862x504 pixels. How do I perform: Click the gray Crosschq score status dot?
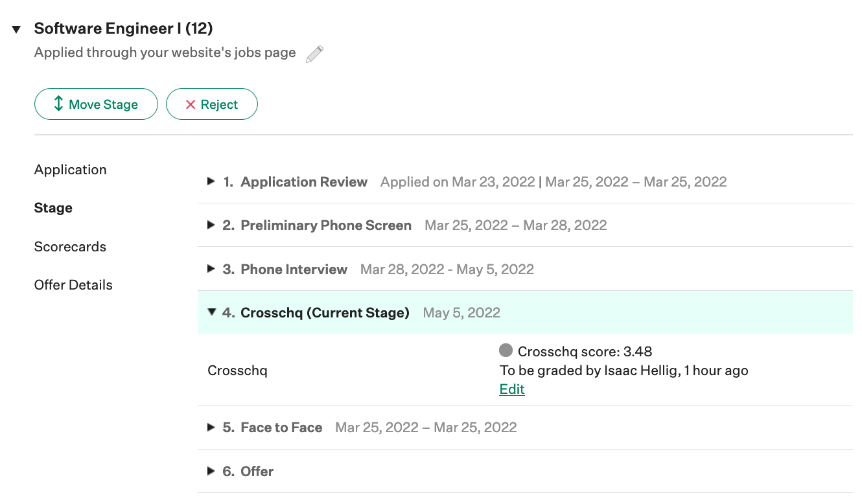[x=506, y=350]
